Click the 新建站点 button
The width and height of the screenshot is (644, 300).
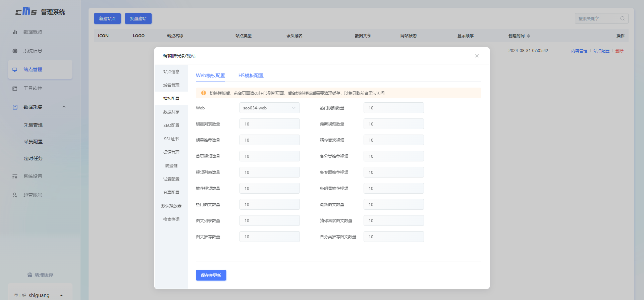coord(107,18)
